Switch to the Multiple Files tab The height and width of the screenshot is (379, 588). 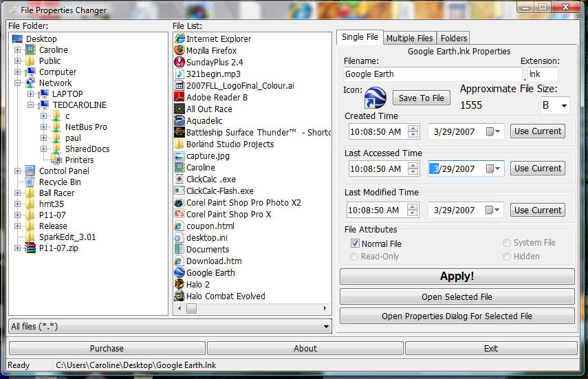[409, 38]
